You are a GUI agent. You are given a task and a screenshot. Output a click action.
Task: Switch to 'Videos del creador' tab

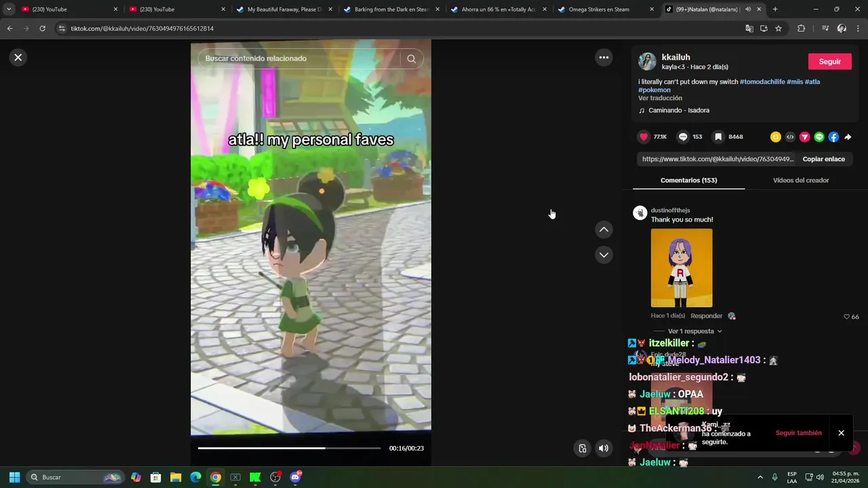[801, 180]
